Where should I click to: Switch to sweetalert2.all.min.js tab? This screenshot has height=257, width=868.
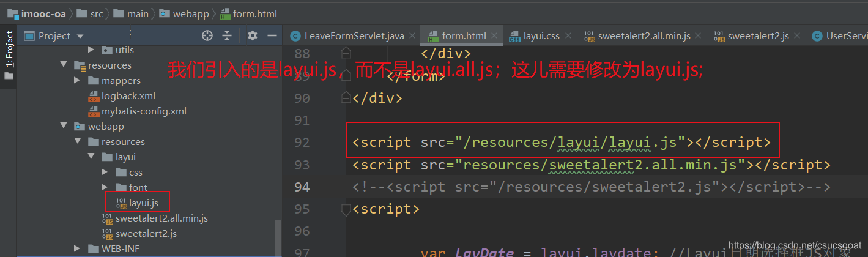point(637,35)
